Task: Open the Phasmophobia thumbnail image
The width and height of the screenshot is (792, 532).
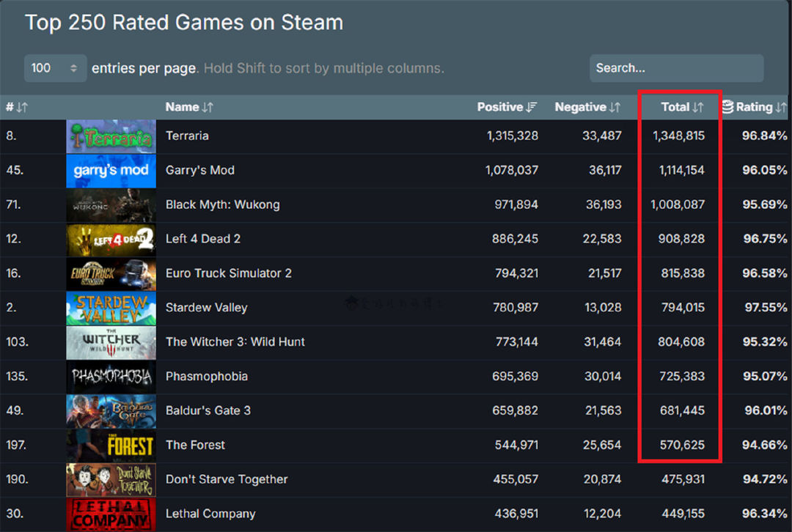Action: [111, 377]
